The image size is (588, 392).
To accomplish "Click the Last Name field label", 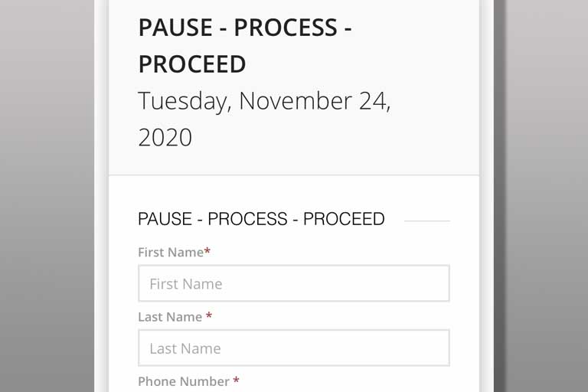I will [170, 317].
